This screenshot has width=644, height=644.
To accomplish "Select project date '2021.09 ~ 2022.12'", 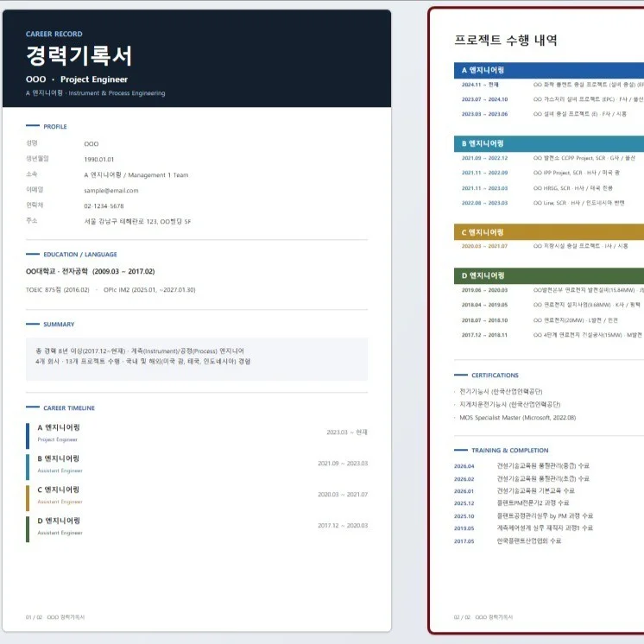I will click(x=484, y=158).
